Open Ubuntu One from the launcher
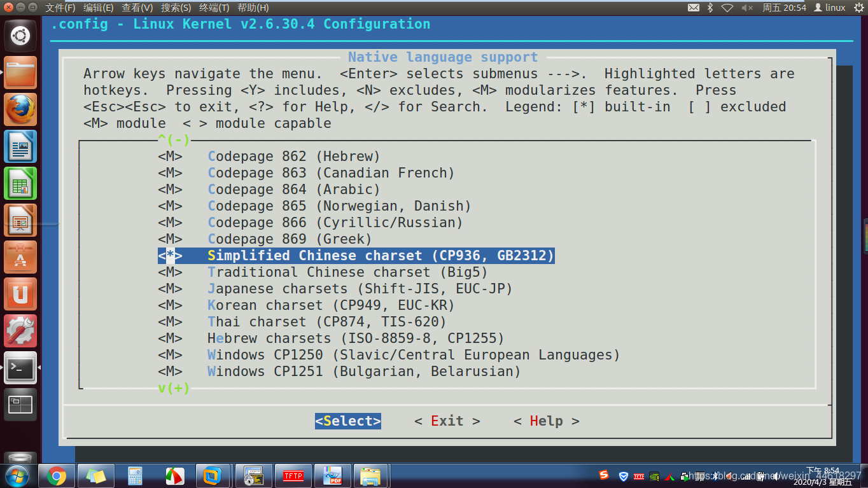Screen dimensions: 868x488 click(20, 294)
